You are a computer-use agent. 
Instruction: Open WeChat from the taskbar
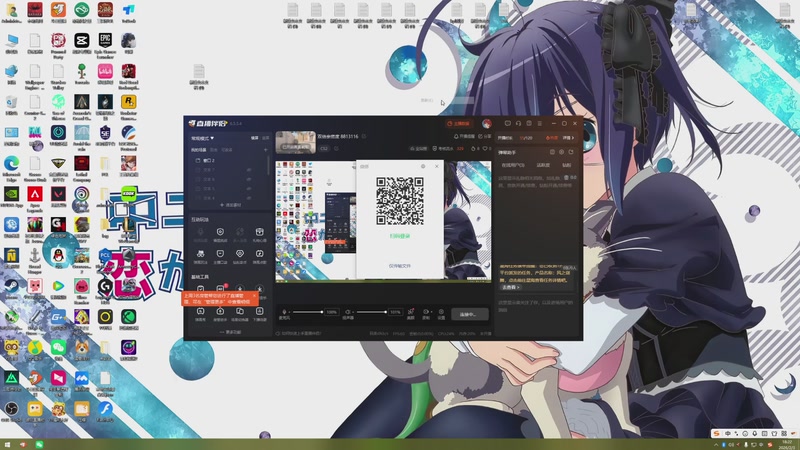[x=39, y=444]
